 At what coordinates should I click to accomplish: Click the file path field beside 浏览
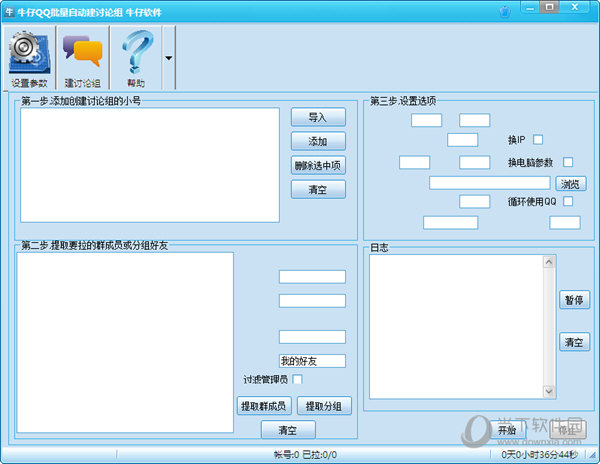489,183
